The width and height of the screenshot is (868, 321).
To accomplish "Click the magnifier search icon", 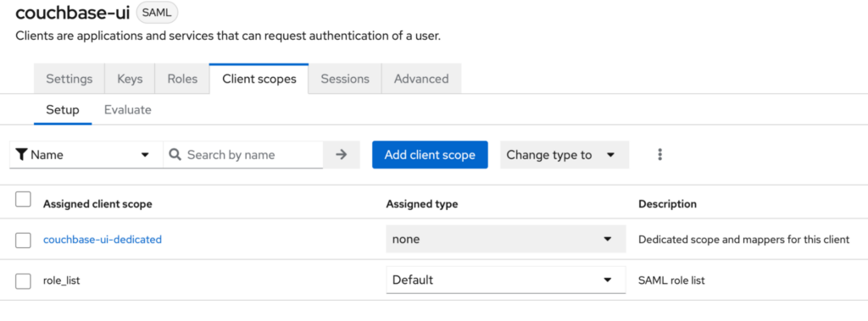I will pyautogui.click(x=175, y=154).
